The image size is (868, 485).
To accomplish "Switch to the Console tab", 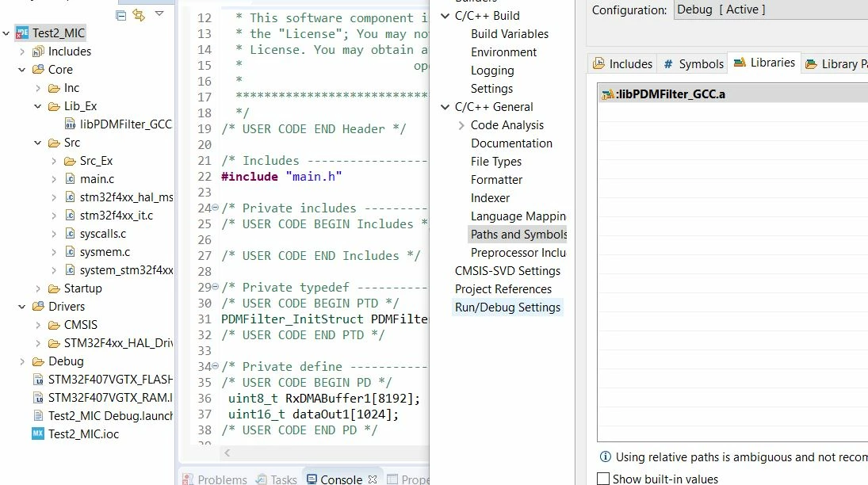I will click(335, 479).
